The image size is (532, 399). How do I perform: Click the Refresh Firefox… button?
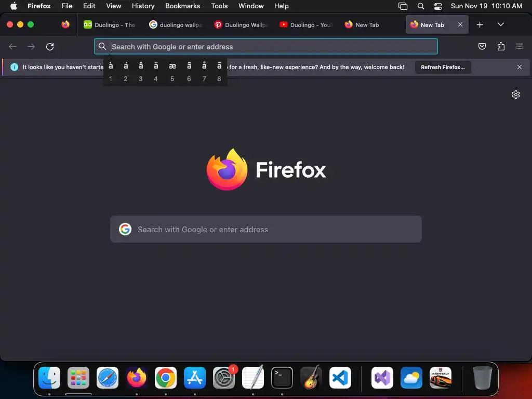[x=443, y=67]
